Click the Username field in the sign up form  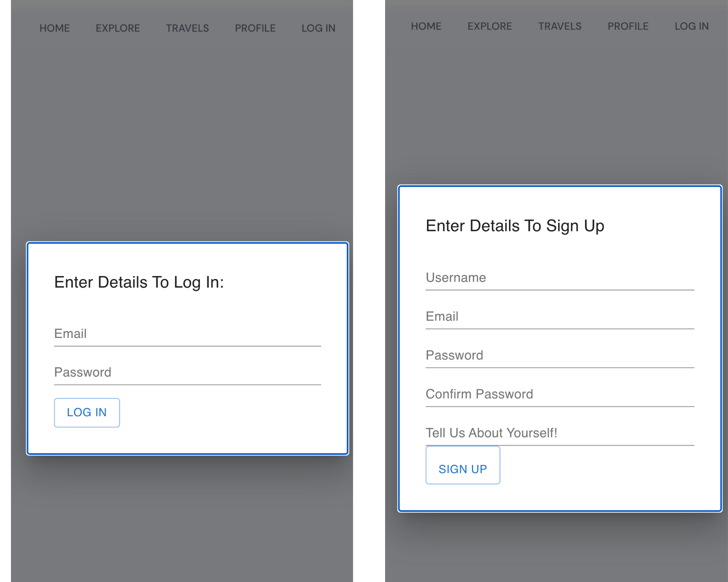pyautogui.click(x=560, y=278)
